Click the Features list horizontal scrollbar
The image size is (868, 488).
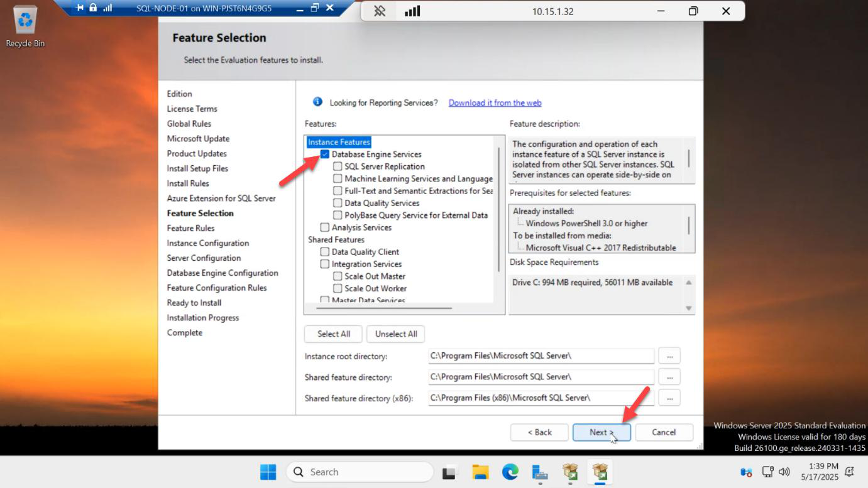[x=383, y=308]
